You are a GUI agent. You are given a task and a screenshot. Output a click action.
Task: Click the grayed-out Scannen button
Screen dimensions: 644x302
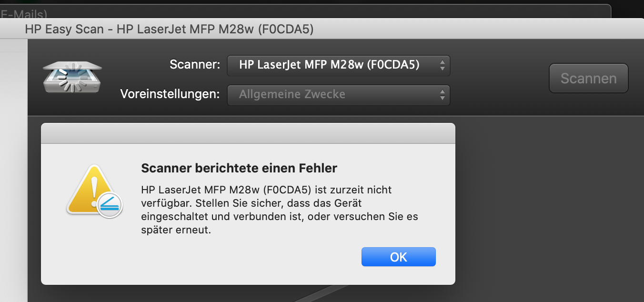(588, 78)
